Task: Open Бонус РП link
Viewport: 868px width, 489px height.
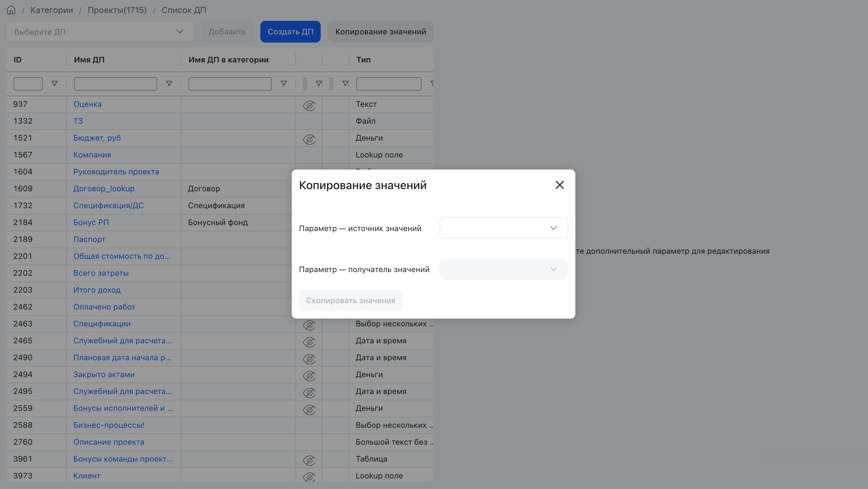Action: pyautogui.click(x=91, y=222)
